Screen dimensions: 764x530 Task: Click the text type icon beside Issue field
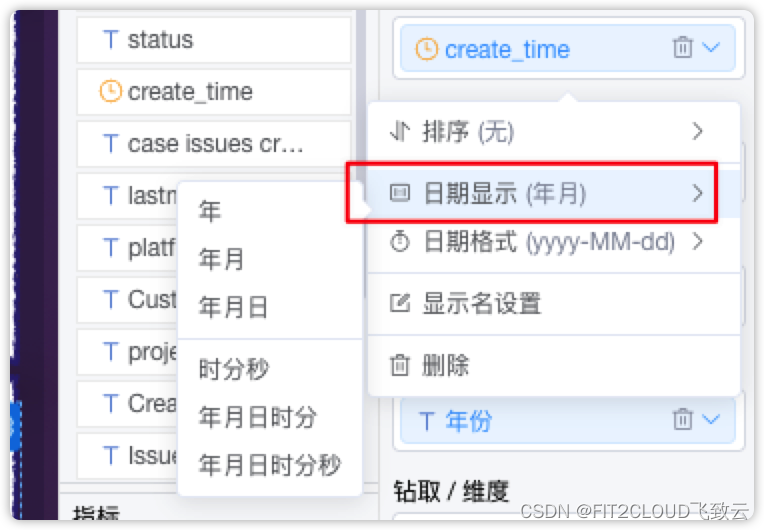(111, 456)
